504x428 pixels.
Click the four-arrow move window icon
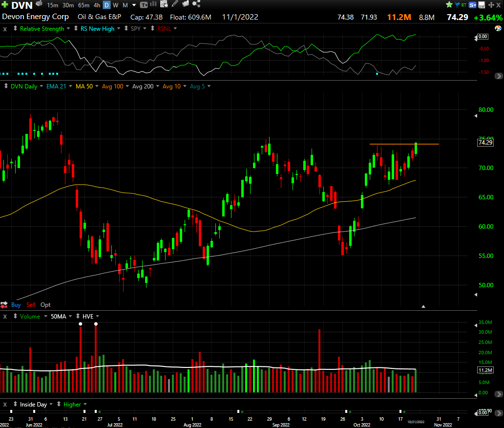pyautogui.click(x=491, y=5)
